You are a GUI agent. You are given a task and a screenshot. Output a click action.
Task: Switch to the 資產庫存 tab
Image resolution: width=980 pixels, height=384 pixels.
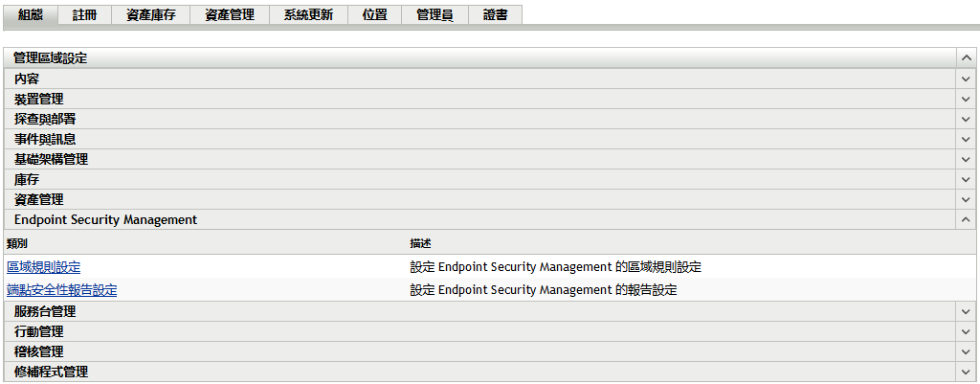coord(150,14)
